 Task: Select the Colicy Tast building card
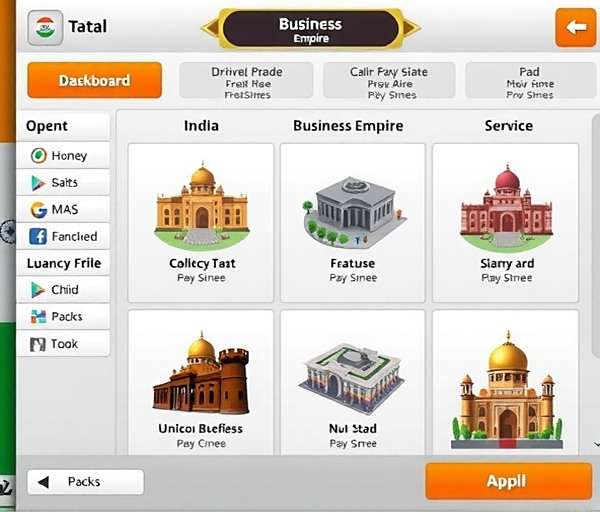201,223
